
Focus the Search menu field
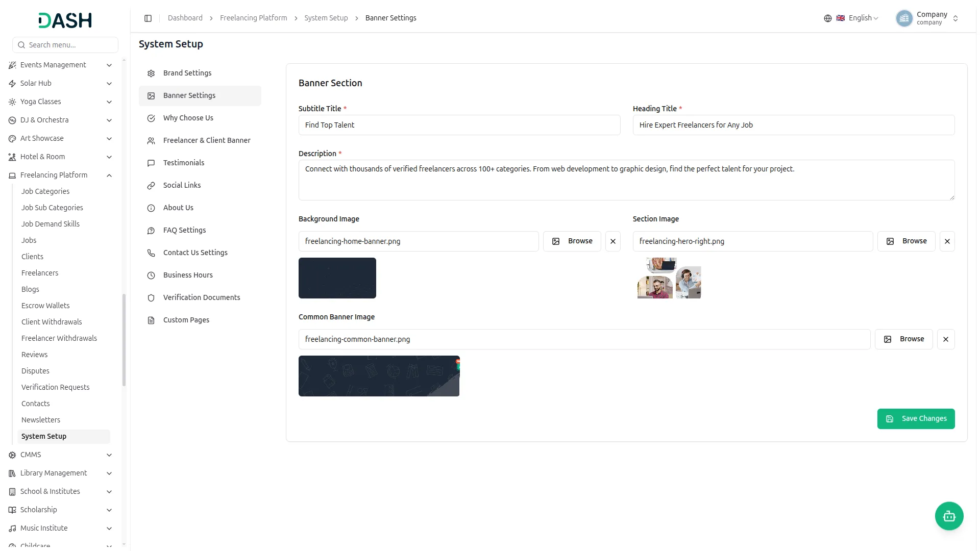(65, 45)
